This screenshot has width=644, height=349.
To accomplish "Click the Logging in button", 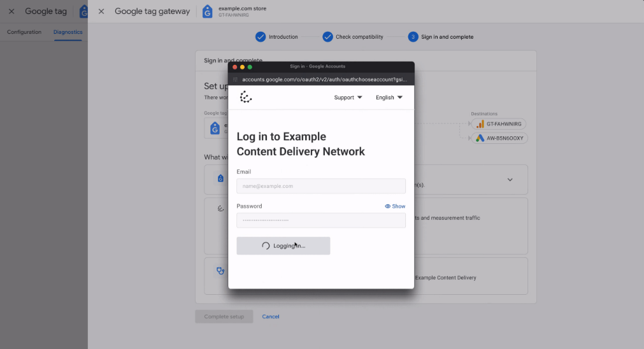I will point(283,246).
